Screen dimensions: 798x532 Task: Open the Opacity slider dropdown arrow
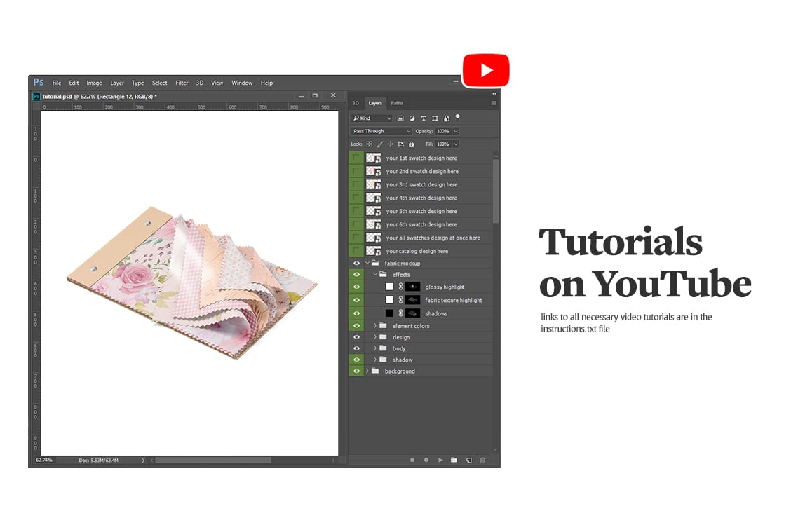click(x=456, y=131)
